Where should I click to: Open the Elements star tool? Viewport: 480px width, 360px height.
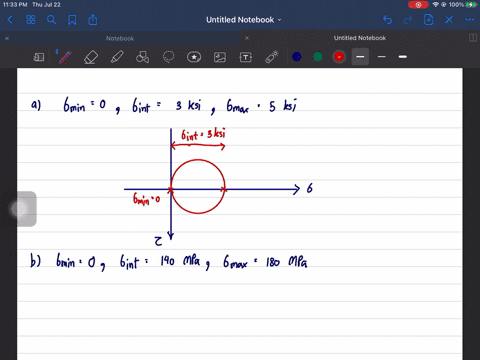194,57
